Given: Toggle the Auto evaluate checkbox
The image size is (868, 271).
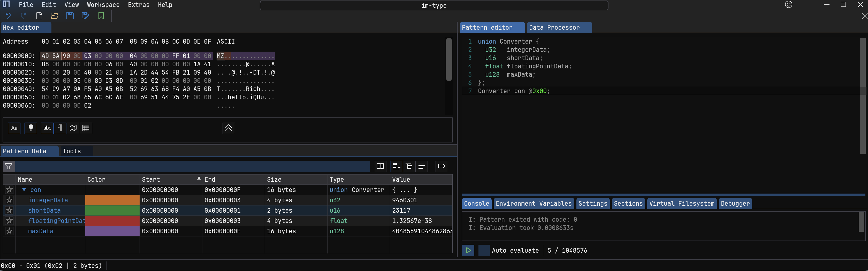Looking at the screenshot, I should coord(484,250).
